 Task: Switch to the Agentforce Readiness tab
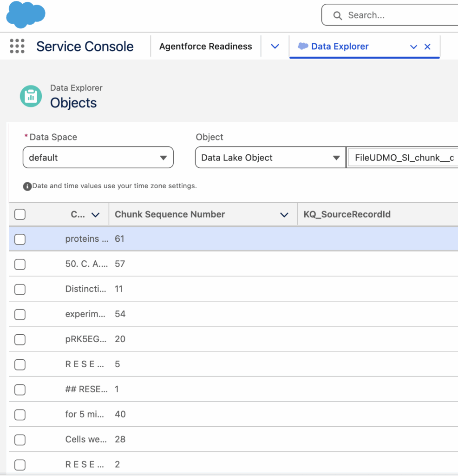click(206, 46)
